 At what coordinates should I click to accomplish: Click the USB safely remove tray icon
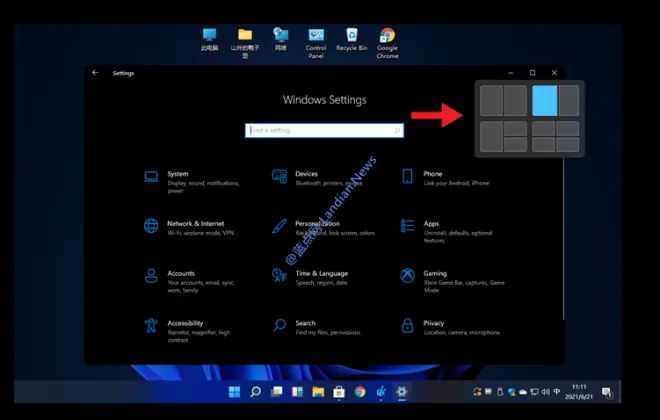pos(500,392)
